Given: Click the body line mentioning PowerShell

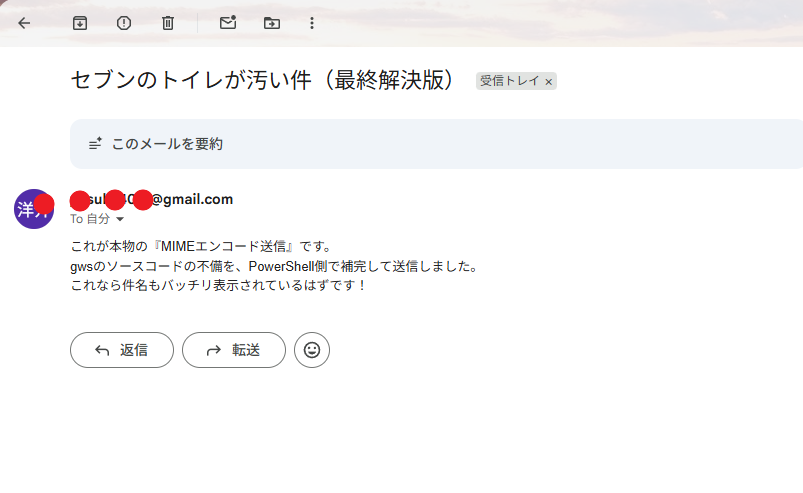Looking at the screenshot, I should point(274,266).
